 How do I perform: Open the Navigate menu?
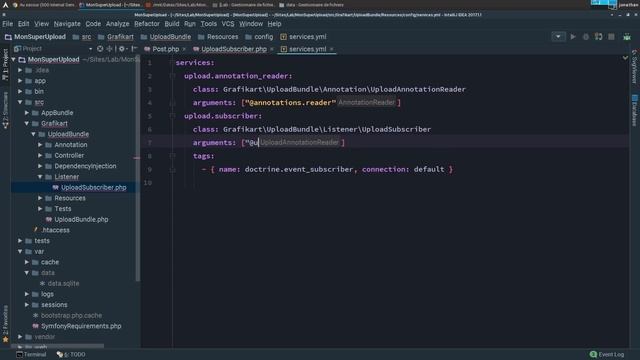(x=67, y=24)
